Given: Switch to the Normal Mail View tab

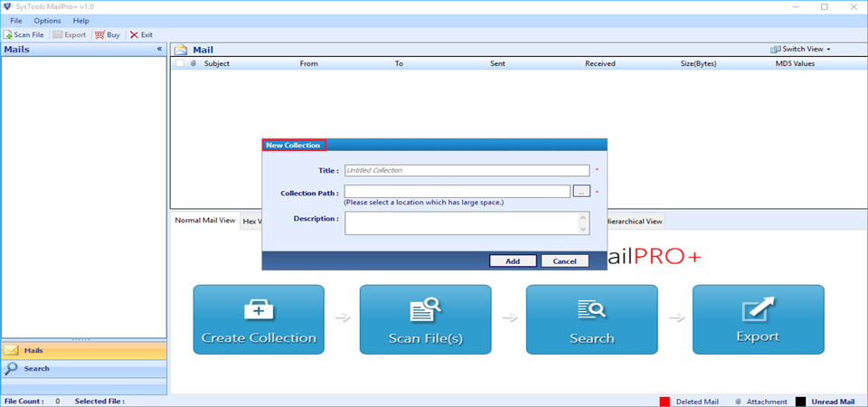Looking at the screenshot, I should pos(205,220).
